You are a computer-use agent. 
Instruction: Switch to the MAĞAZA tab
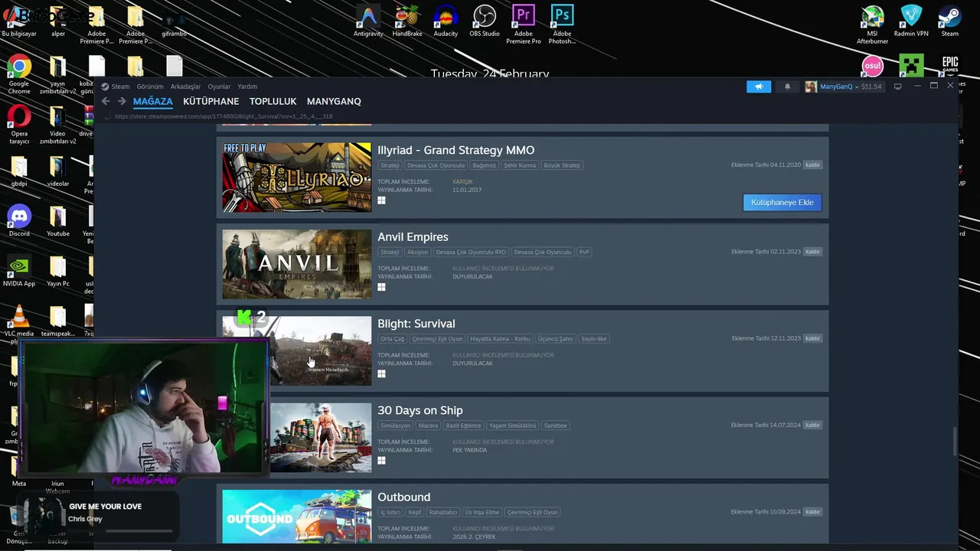point(153,101)
